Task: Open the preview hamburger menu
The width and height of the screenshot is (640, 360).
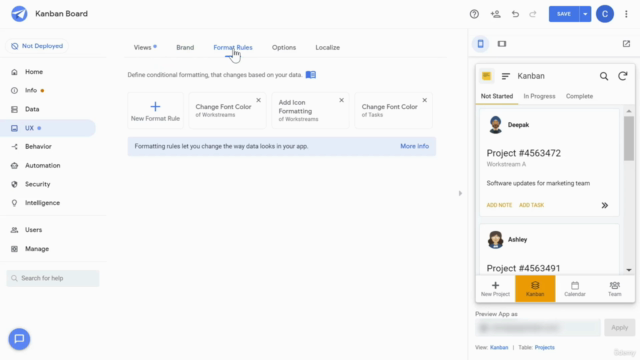Action: click(505, 76)
